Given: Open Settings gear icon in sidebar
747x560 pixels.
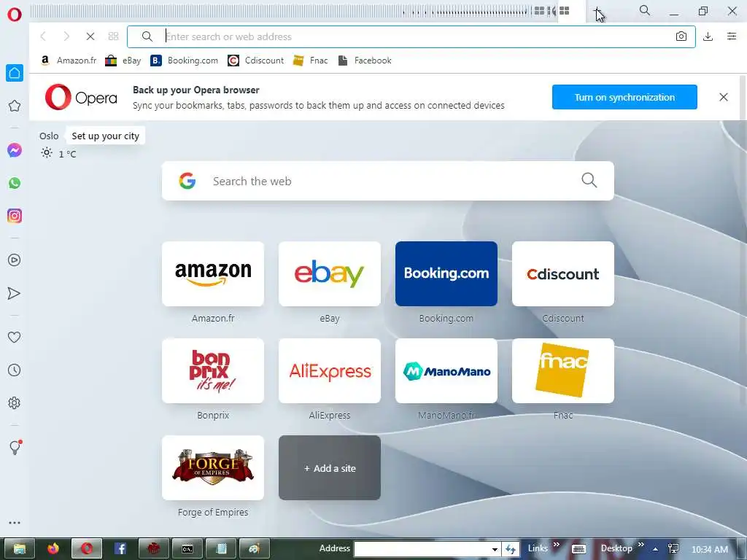Looking at the screenshot, I should 15,402.
